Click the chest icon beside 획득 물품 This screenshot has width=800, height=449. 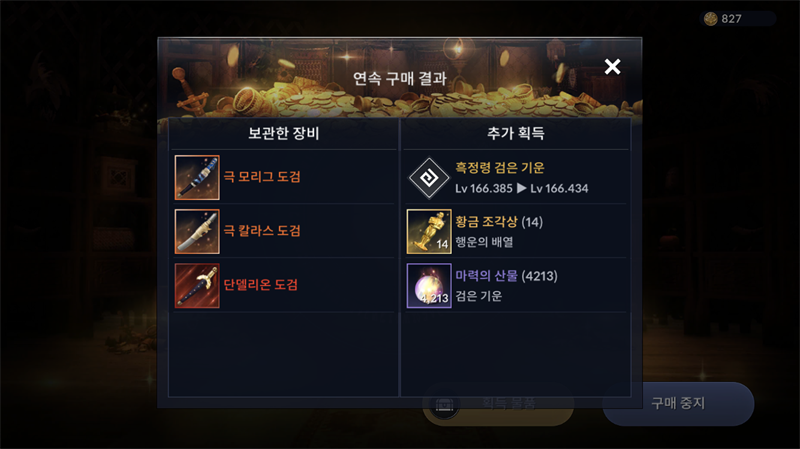point(444,405)
